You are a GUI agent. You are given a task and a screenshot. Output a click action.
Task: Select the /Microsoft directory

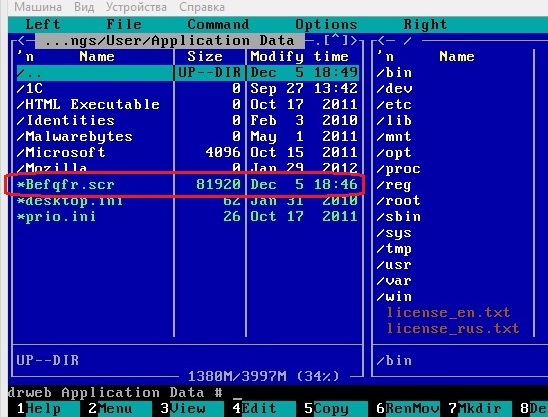[x=188, y=152]
